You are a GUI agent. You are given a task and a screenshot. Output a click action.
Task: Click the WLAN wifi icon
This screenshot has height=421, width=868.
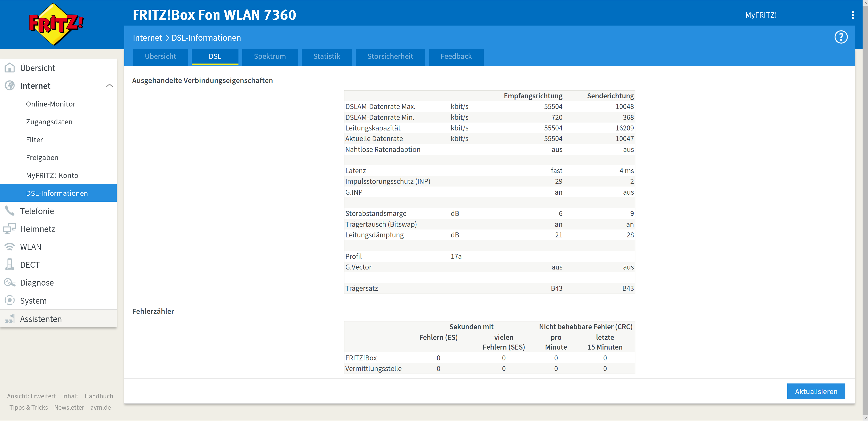pyautogui.click(x=10, y=247)
